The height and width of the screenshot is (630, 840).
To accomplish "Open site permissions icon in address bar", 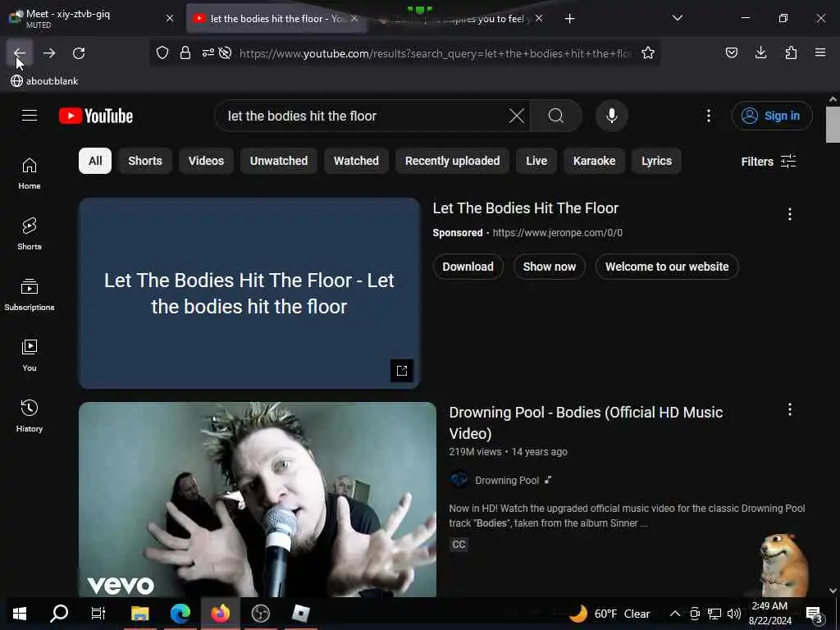I will click(208, 53).
